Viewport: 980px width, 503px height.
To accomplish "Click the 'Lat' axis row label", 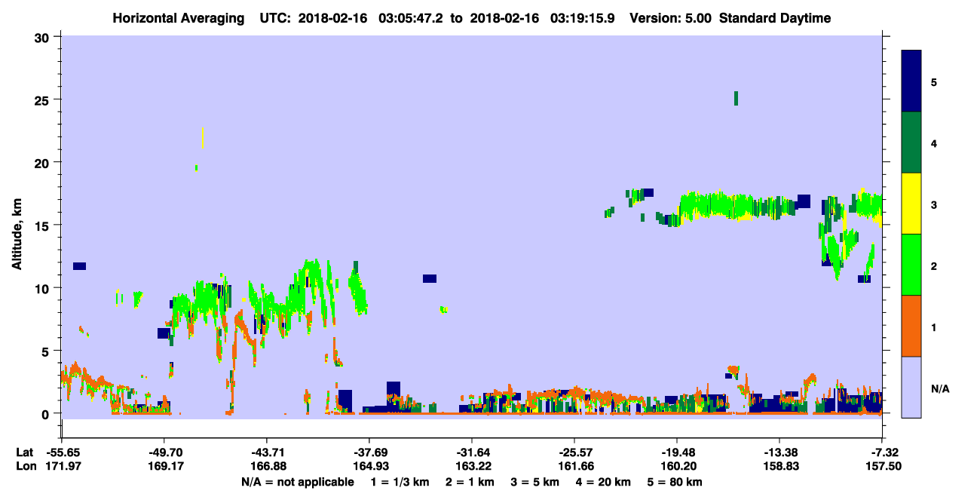I will click(x=24, y=452).
